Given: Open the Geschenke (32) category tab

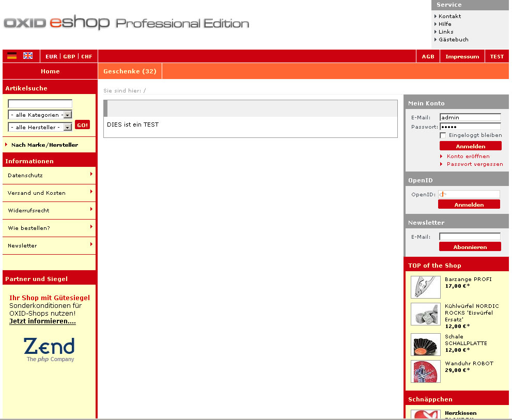Looking at the screenshot, I should (130, 71).
